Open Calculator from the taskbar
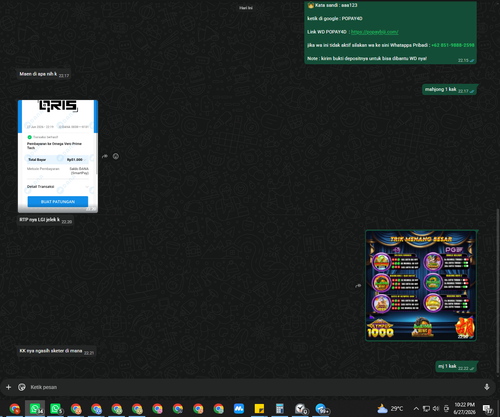Image resolution: width=500 pixels, height=417 pixels. click(x=280, y=409)
